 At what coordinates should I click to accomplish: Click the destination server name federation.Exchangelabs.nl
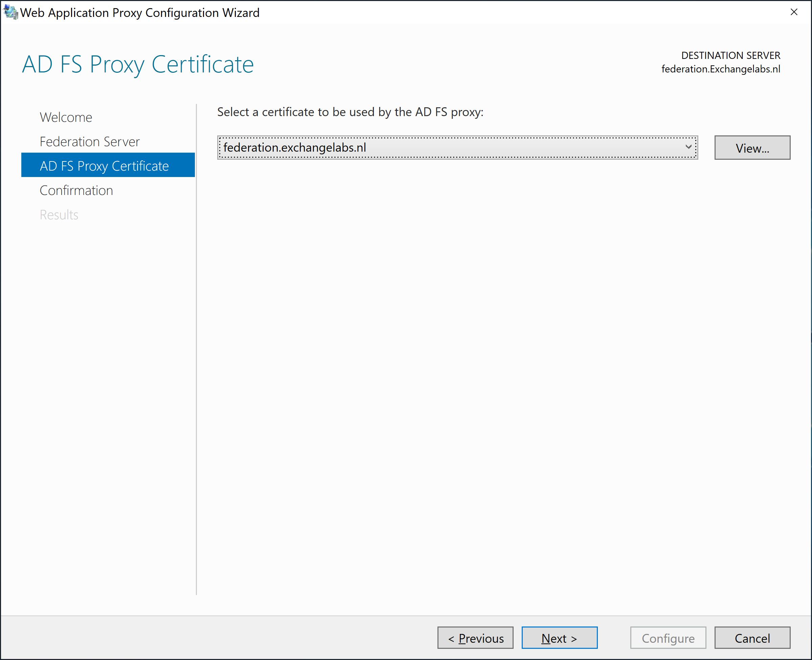pos(720,69)
